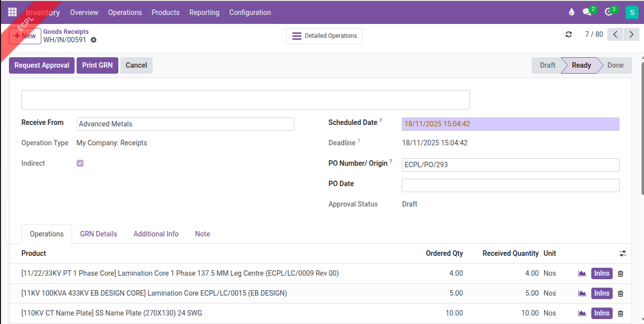Open the Scheduled Date picker field
This screenshot has width=644, height=324.
coord(510,124)
